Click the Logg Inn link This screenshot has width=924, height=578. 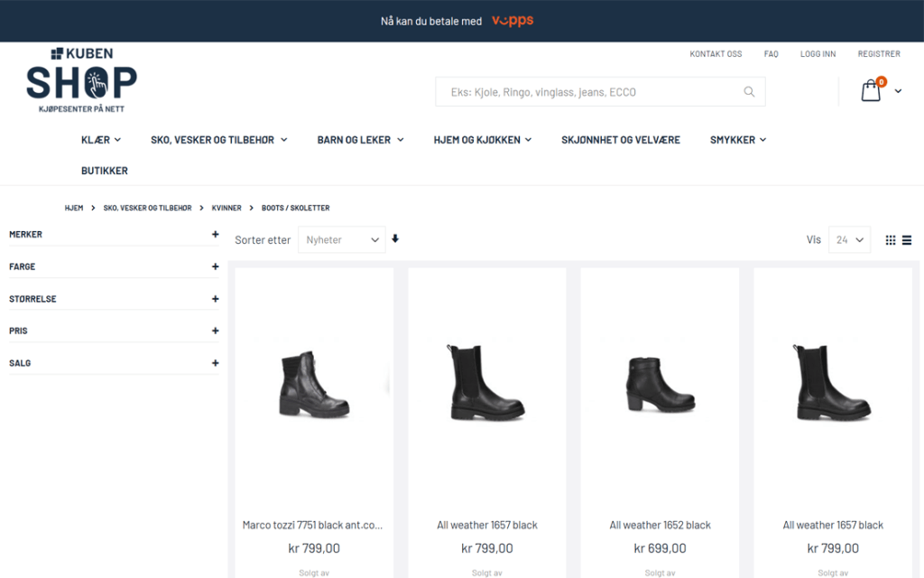pos(818,53)
